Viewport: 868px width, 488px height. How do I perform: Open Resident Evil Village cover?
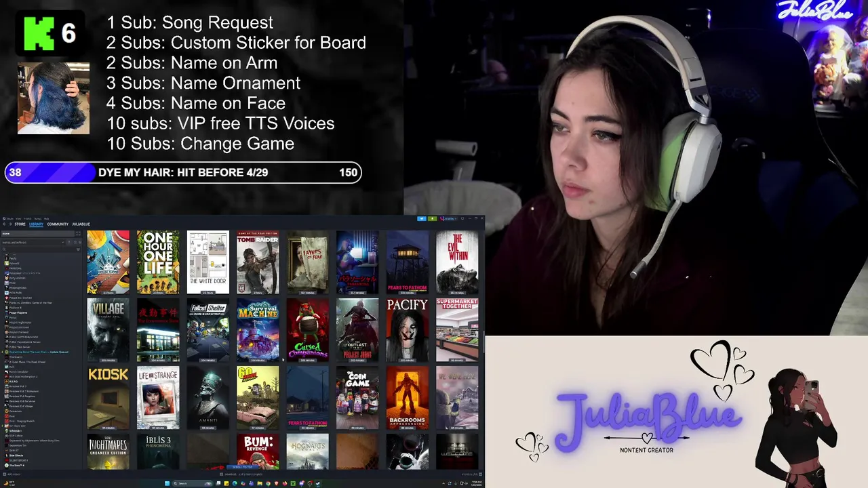[x=108, y=330]
